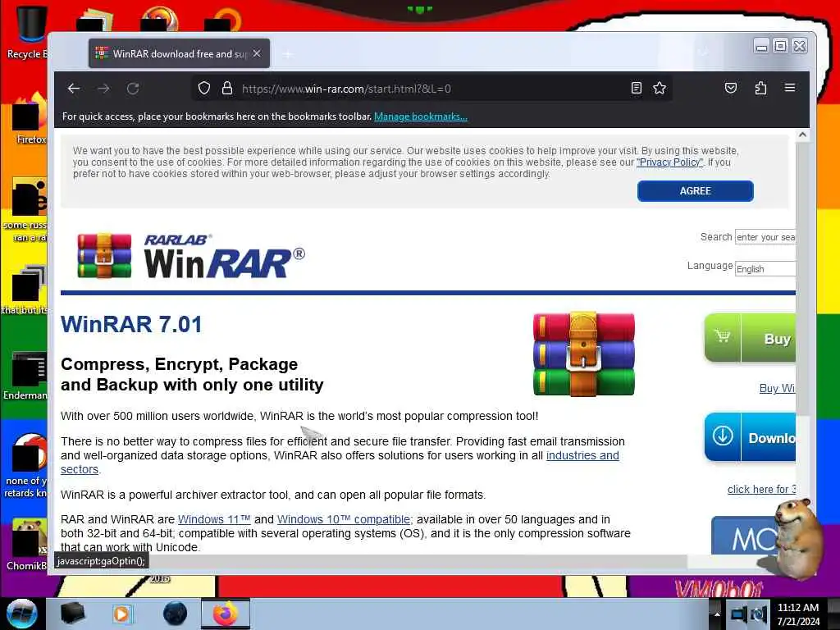Screen dimensions: 840x630
Task: Open the Enderman desktop icon
Action: coord(25,375)
